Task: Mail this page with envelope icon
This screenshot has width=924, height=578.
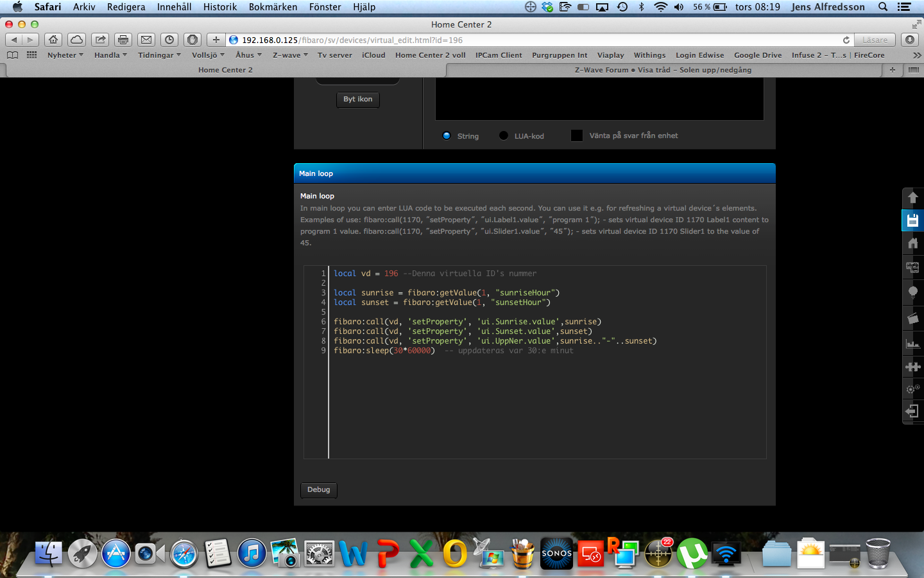Action: point(146,40)
